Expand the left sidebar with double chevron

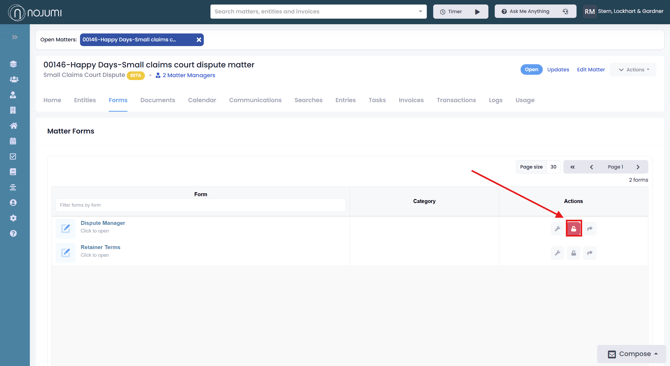coord(15,37)
